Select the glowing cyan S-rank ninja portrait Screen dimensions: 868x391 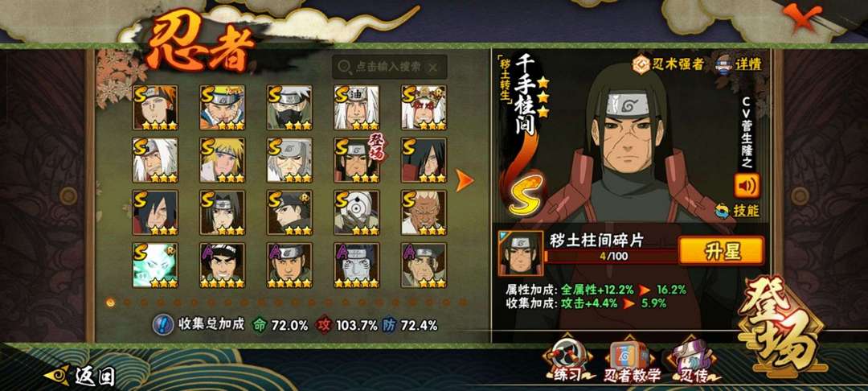click(155, 265)
